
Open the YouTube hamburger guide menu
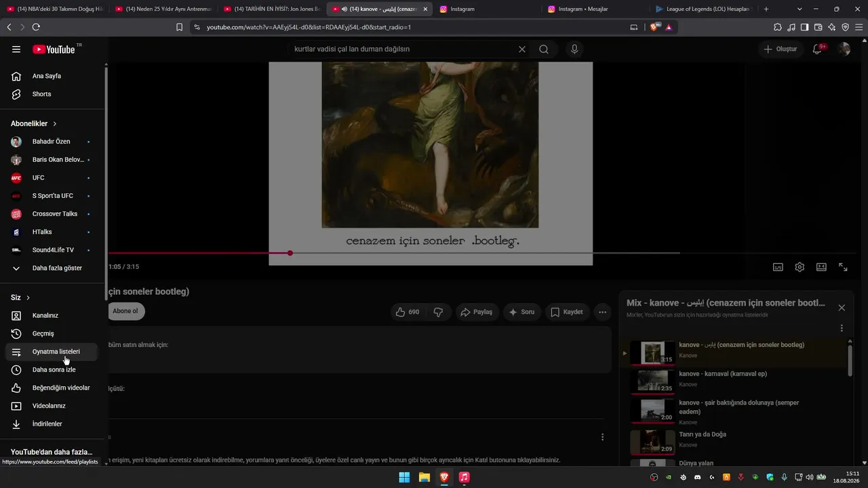[x=16, y=49]
